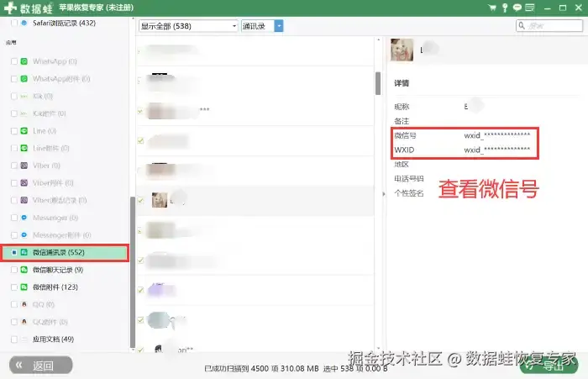Image resolution: width=588 pixels, height=379 pixels.
Task: Click the 返回 back button
Action: pyautogui.click(x=41, y=365)
